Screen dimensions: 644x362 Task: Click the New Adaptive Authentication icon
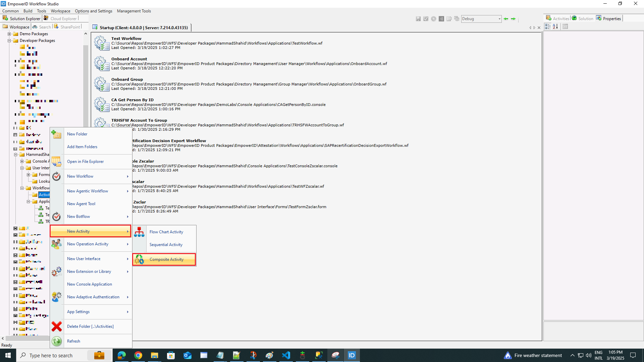coord(56,297)
